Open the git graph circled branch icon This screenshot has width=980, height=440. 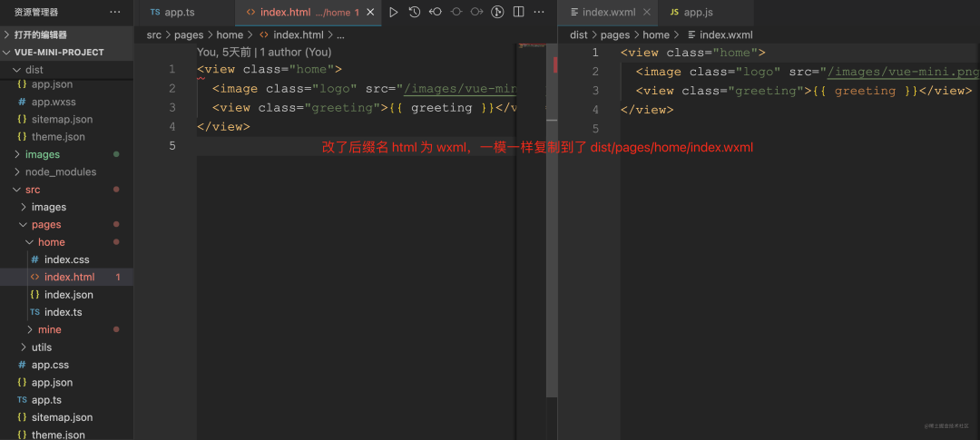pos(497,12)
